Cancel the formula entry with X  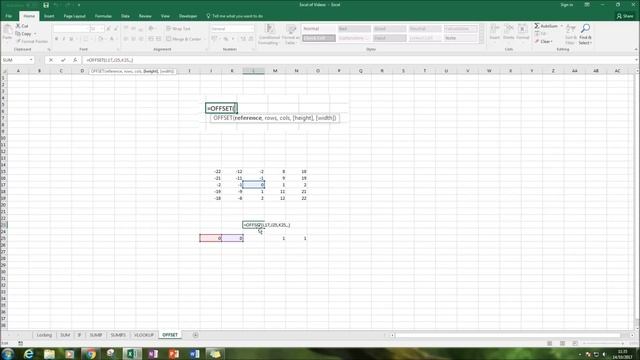[x=51, y=60]
